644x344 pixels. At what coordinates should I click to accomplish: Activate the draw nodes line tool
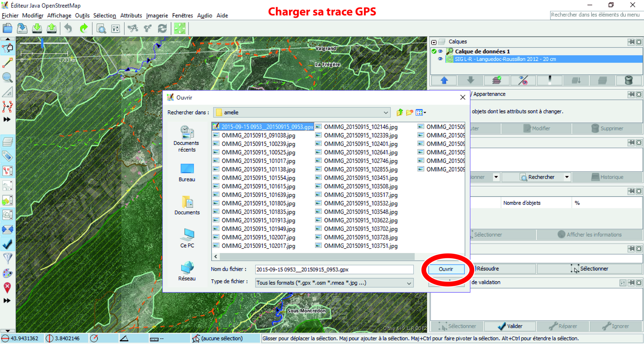[7, 63]
